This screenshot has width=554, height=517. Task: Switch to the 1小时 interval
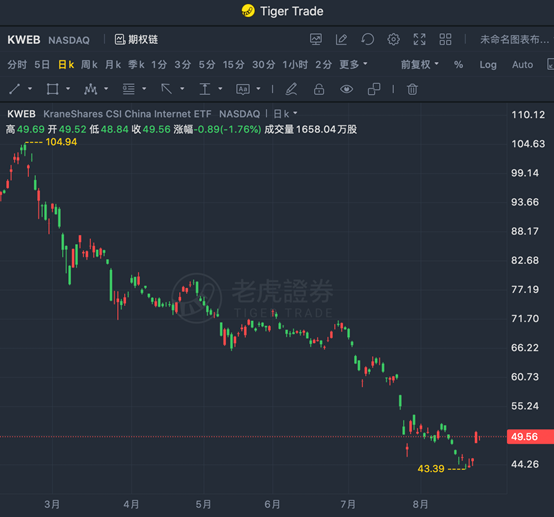click(x=295, y=65)
